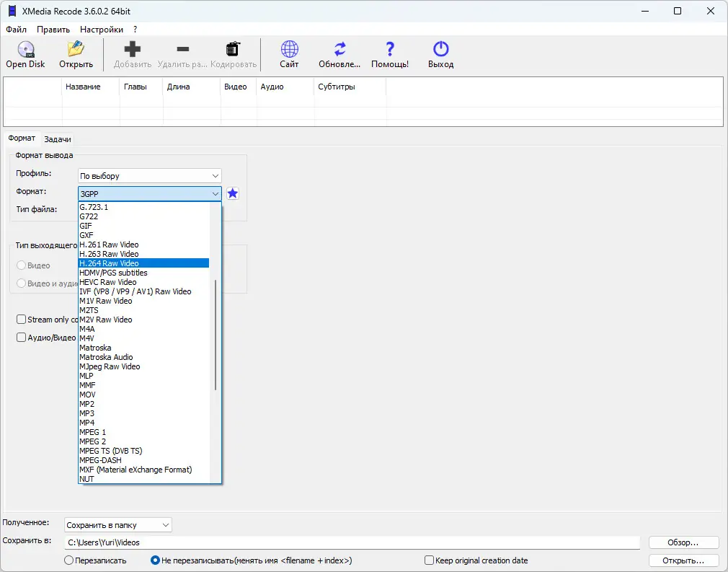Click the Помощь question mark icon
Screen dimensions: 728x572
coord(390,49)
